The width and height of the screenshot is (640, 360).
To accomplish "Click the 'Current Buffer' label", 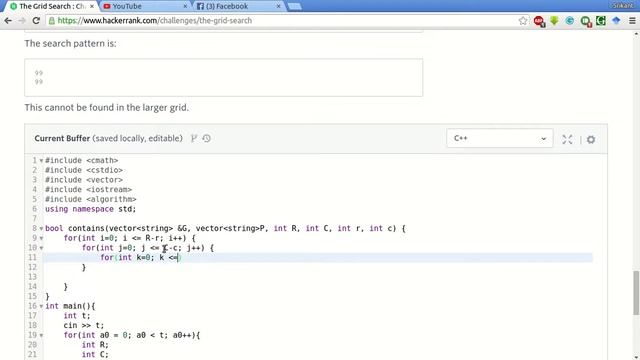I will 62,138.
